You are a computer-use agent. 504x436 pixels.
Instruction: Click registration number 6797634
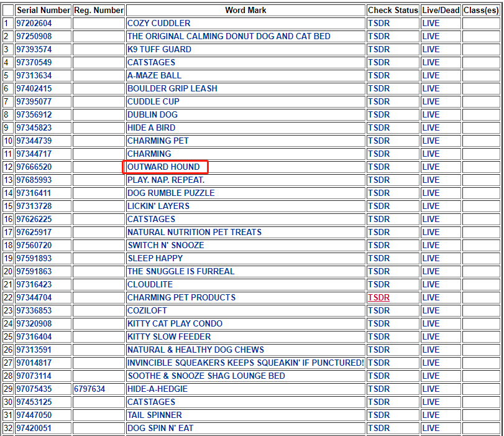click(89, 389)
